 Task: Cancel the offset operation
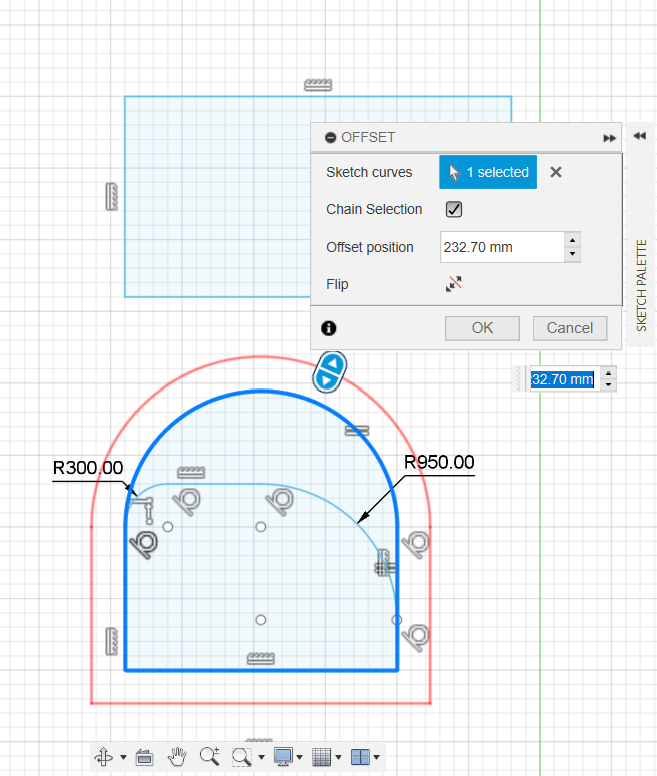pos(570,328)
